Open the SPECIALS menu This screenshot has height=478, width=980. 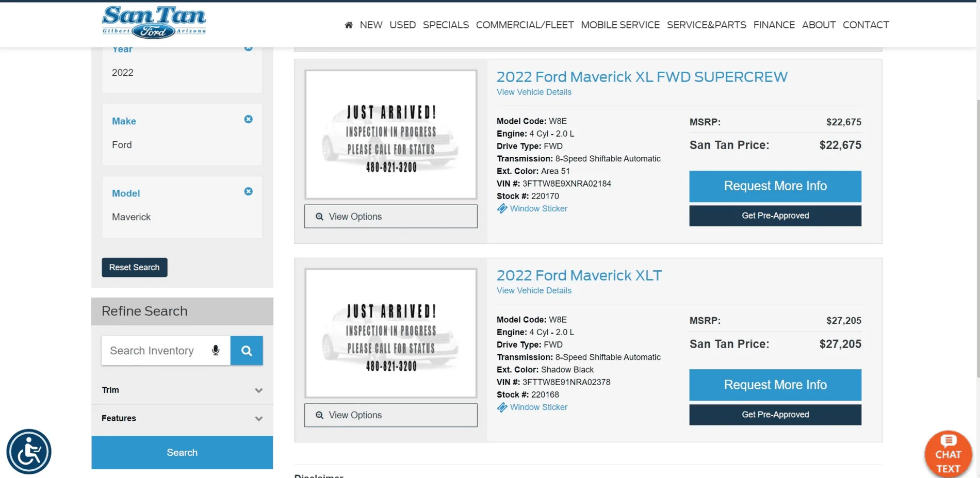pyautogui.click(x=446, y=25)
